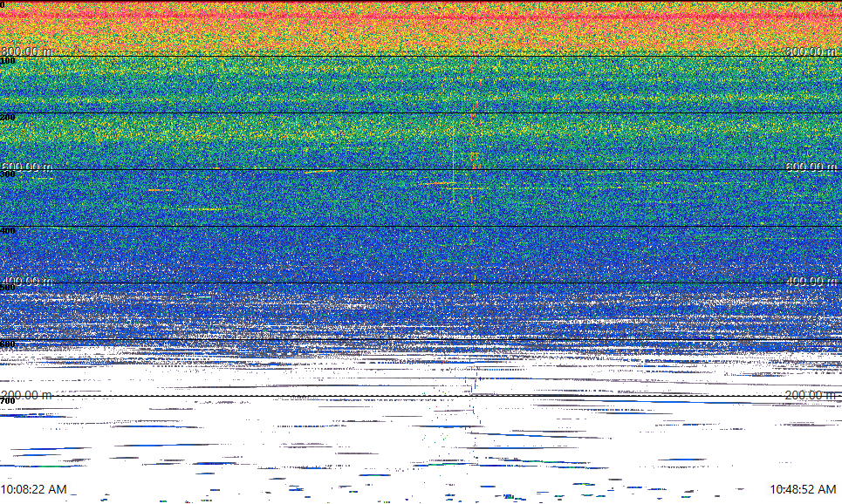Image resolution: width=842 pixels, height=504 pixels.
Task: Click the left-edge 200.00 m range label
Action: click(x=27, y=395)
